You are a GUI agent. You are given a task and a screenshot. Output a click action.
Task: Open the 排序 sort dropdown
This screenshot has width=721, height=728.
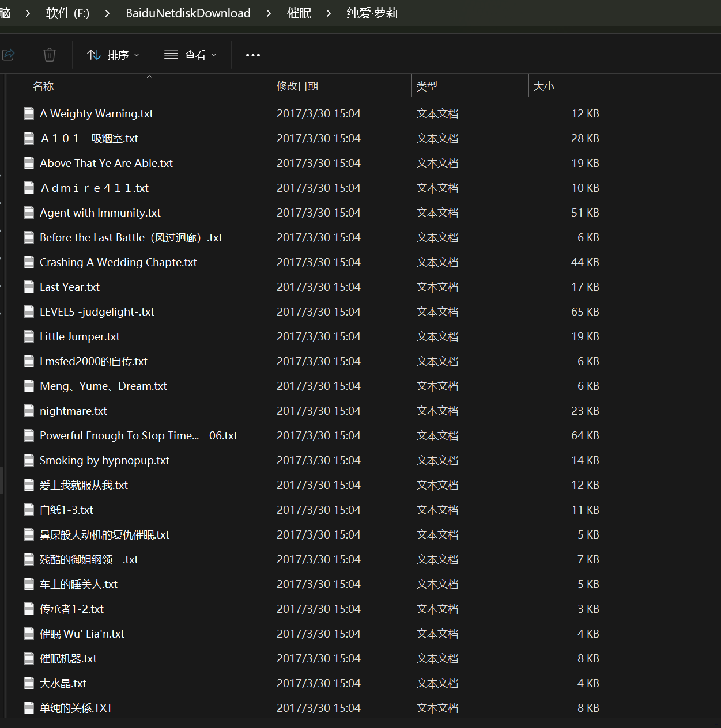pyautogui.click(x=113, y=55)
